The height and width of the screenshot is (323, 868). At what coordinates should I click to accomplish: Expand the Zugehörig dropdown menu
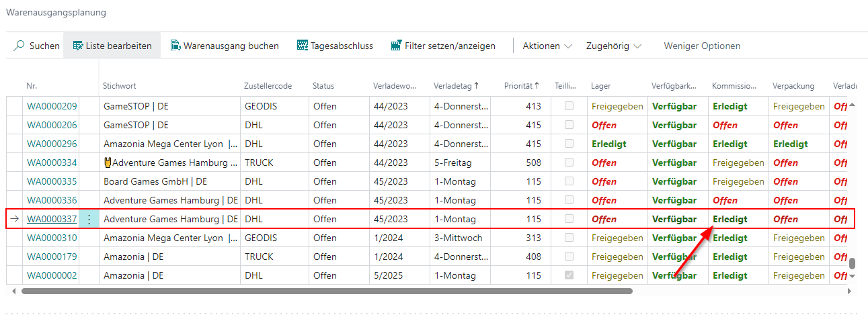tap(613, 46)
